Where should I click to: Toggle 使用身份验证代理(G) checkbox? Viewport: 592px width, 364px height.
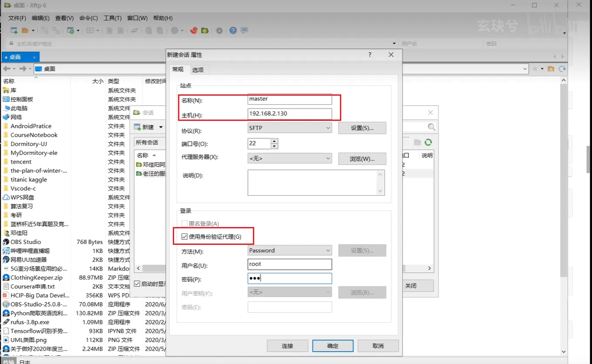pos(185,237)
